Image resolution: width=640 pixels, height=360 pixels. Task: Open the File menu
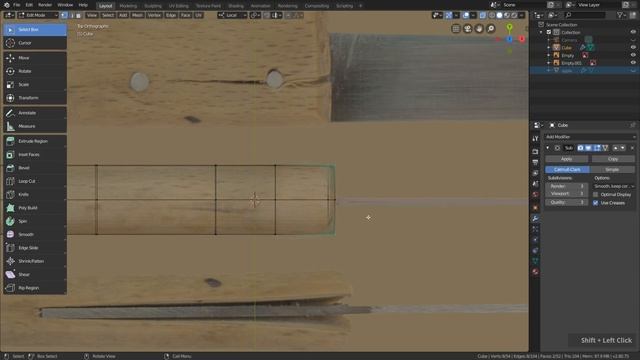coord(17,5)
